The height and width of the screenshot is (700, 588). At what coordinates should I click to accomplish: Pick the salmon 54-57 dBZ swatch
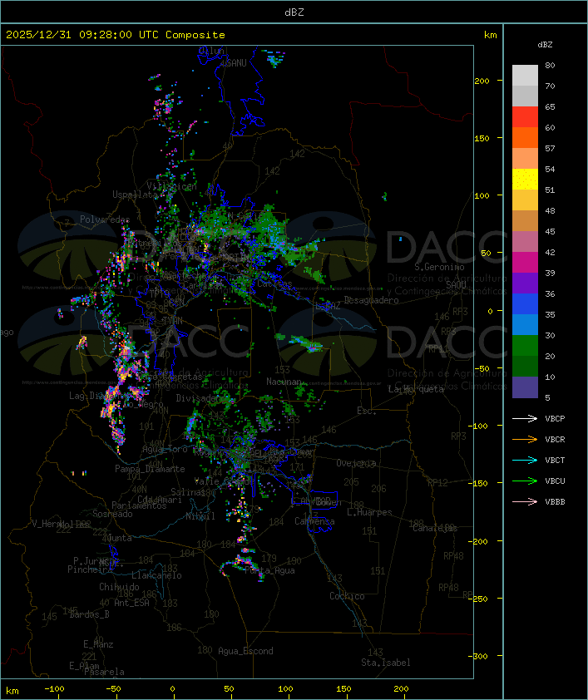pos(525,159)
